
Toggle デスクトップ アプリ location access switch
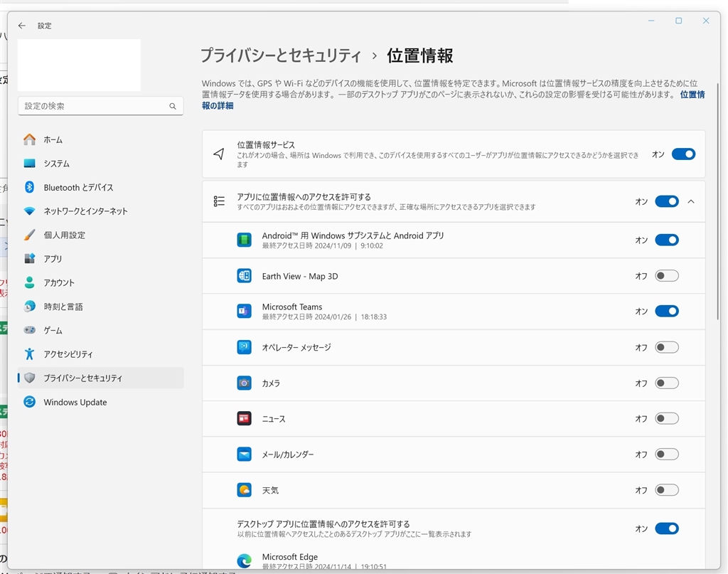tap(667, 528)
